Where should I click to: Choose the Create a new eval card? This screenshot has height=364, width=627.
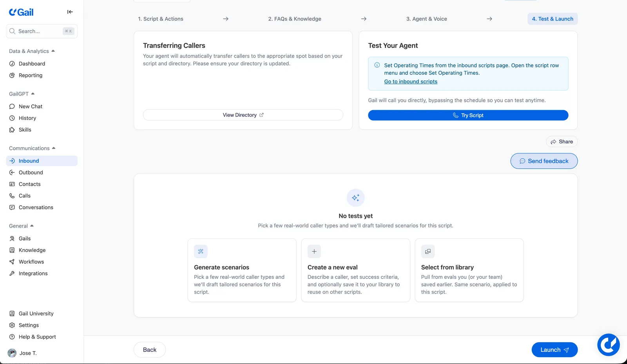coord(355,270)
